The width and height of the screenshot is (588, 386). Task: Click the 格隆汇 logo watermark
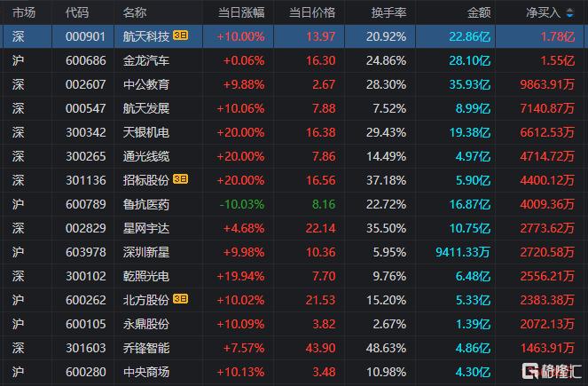coord(548,369)
